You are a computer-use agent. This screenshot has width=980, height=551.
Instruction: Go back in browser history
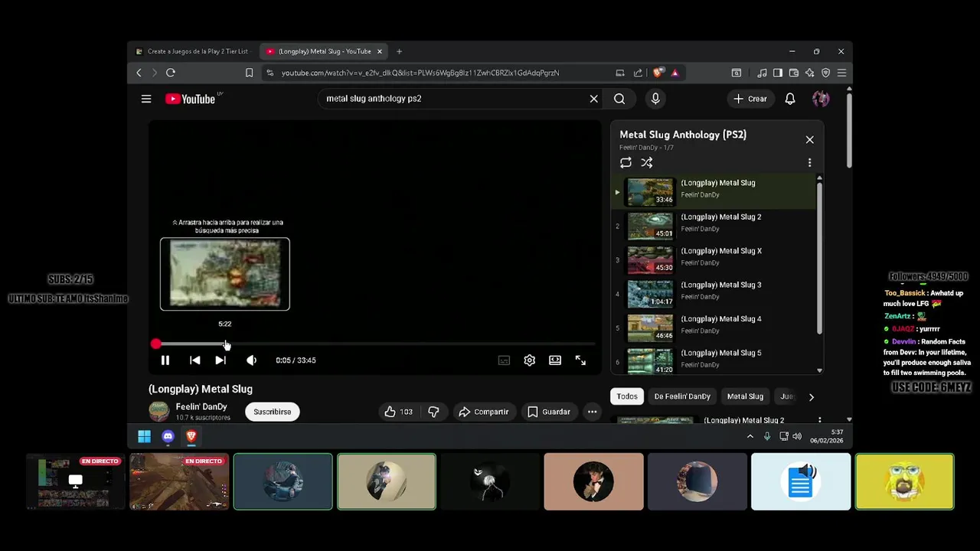(139, 73)
